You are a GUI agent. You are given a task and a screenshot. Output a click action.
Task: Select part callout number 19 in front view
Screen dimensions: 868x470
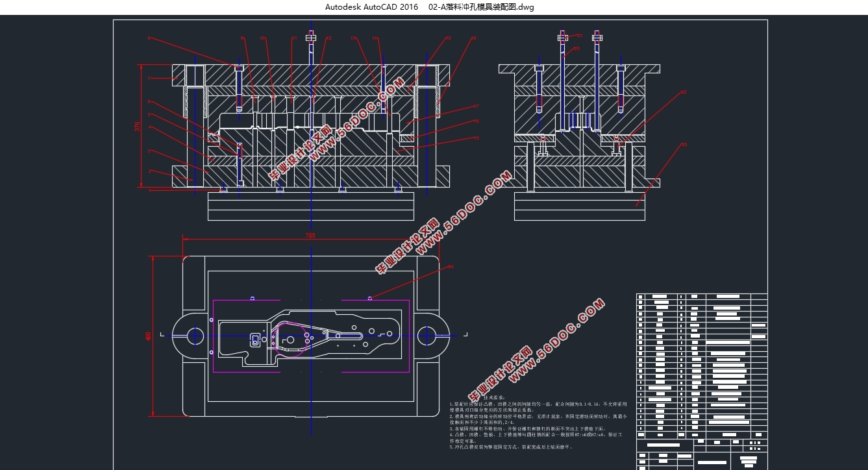[x=476, y=138]
